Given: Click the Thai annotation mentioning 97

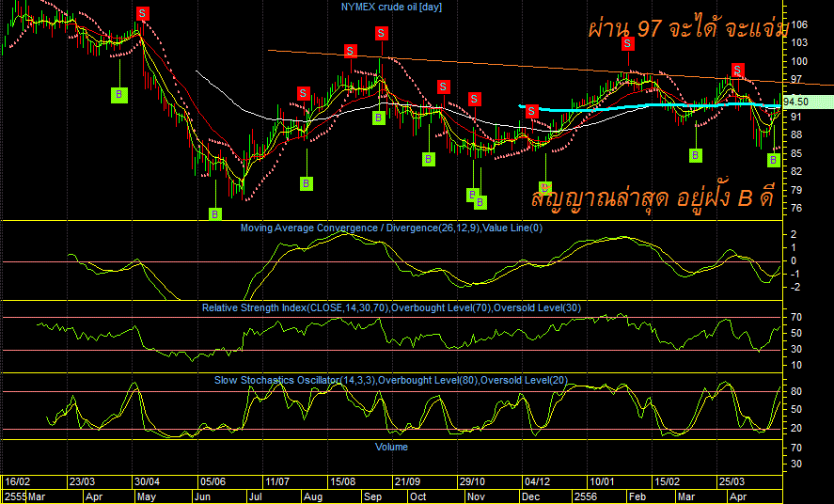Looking at the screenshot, I should (x=686, y=29).
